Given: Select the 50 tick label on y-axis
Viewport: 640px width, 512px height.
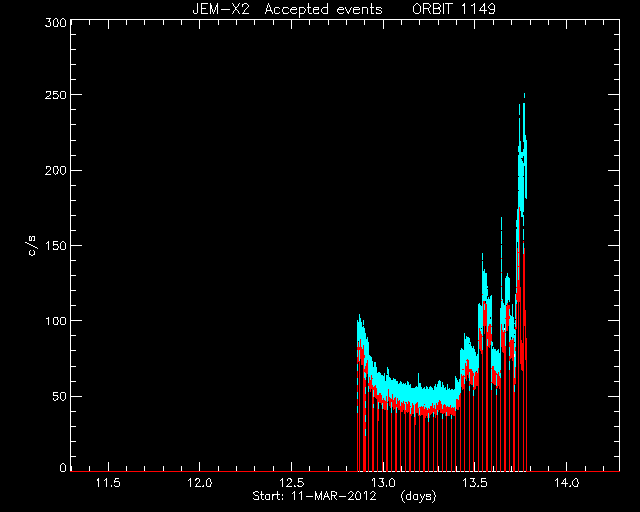Looking at the screenshot, I should (59, 396).
